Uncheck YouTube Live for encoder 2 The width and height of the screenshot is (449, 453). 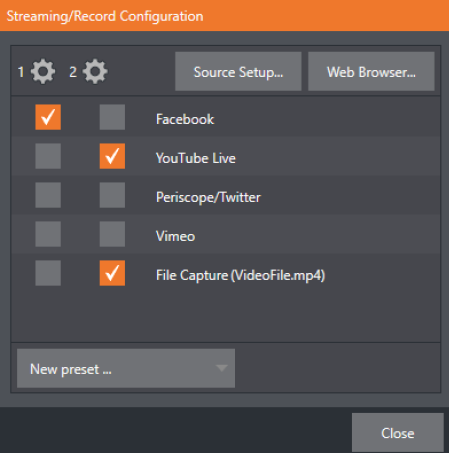pos(112,156)
